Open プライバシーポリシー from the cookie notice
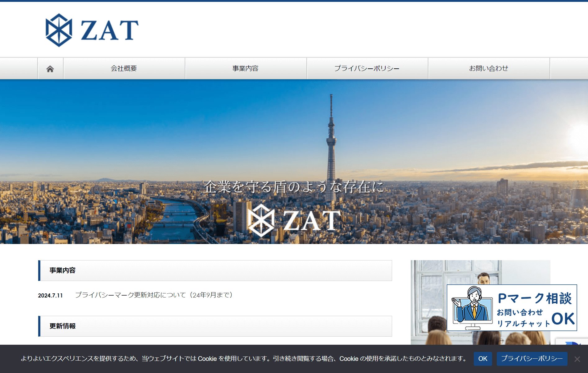The width and height of the screenshot is (588, 373). (532, 359)
